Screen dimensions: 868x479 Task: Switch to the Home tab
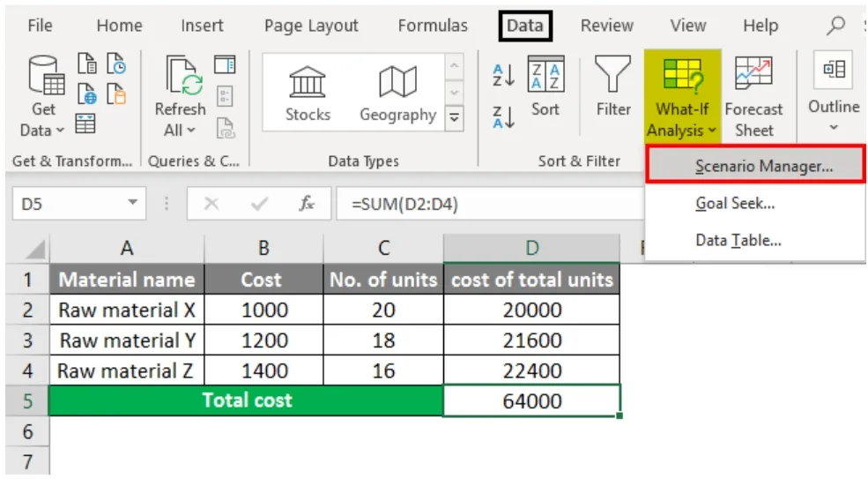point(119,26)
